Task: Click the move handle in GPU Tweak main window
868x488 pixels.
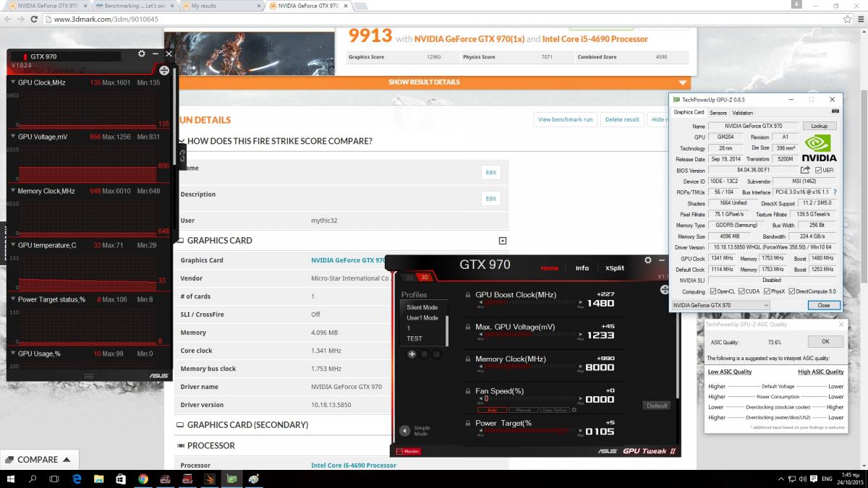Action: [665, 290]
